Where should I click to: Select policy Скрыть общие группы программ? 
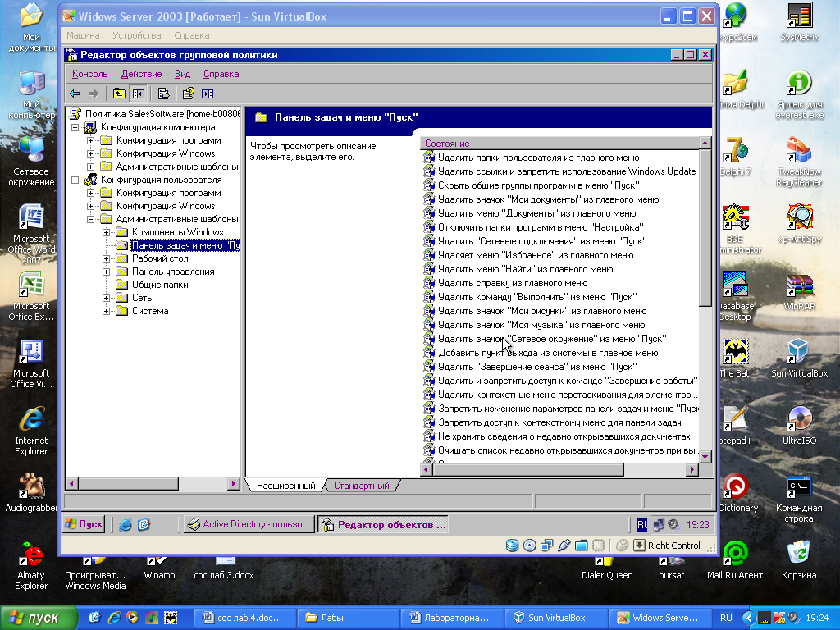[x=539, y=185]
